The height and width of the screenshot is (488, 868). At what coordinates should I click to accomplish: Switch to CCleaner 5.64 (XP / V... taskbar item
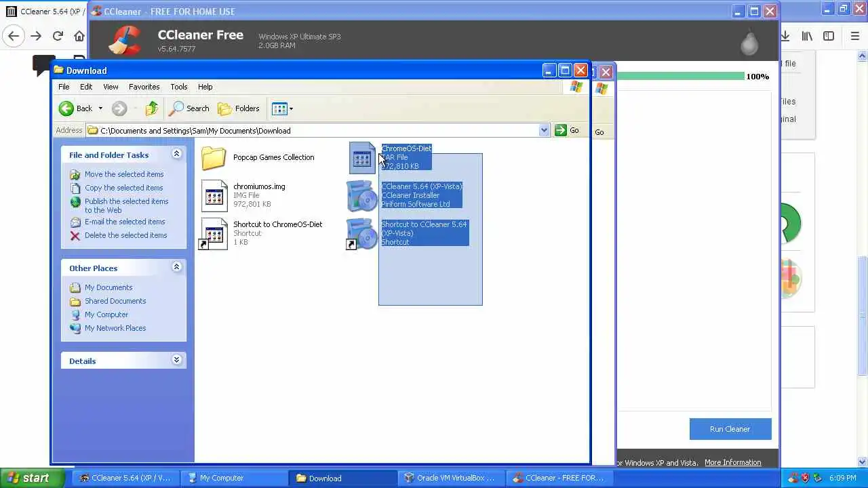[x=124, y=478]
